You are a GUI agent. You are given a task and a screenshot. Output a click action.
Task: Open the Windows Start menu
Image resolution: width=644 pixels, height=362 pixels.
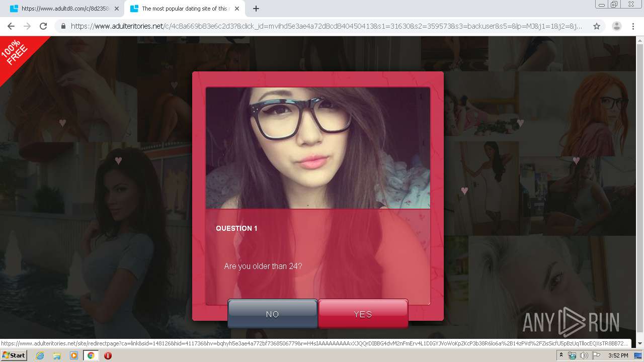14,355
